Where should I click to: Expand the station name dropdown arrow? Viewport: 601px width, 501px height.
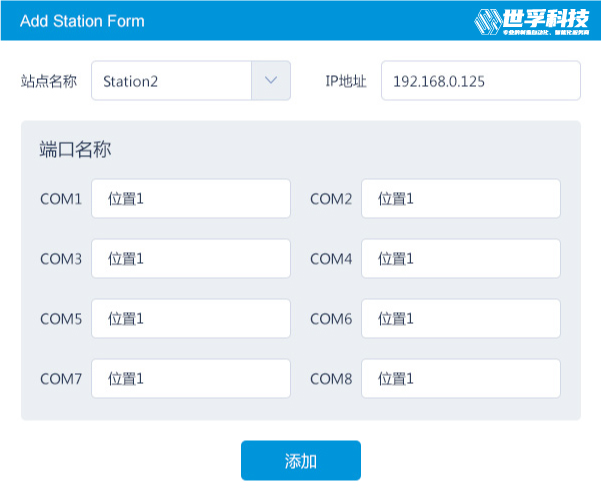[270, 81]
